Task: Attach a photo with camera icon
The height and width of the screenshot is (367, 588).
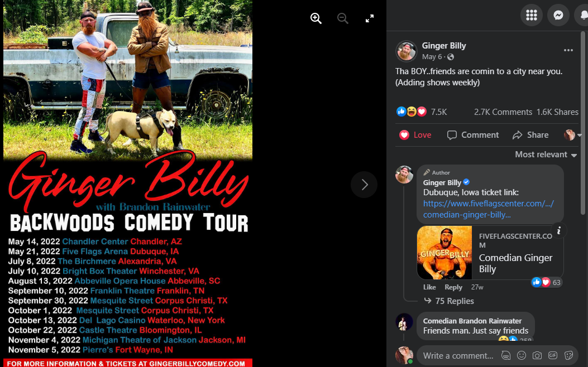Action: coord(537,355)
